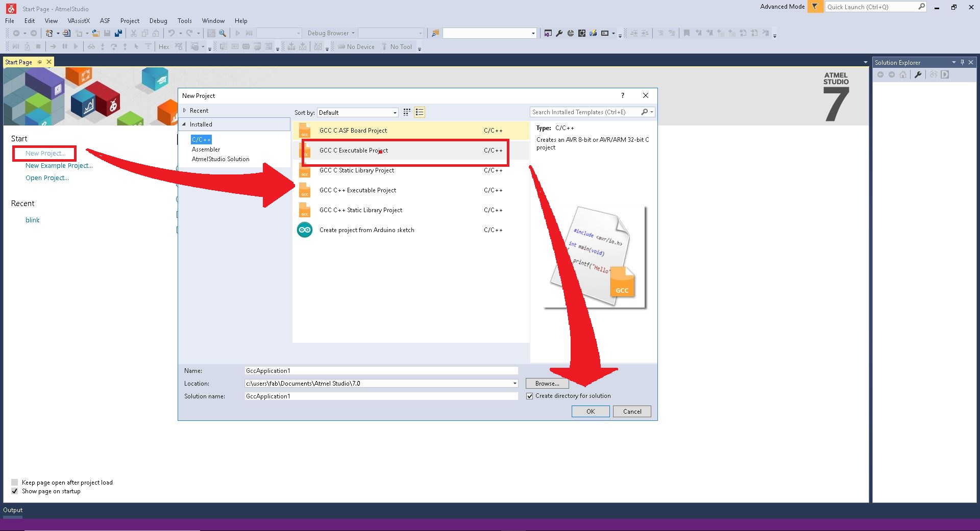The image size is (980, 531).
Task: Click the Output panel tab at bottom
Action: pyautogui.click(x=13, y=510)
